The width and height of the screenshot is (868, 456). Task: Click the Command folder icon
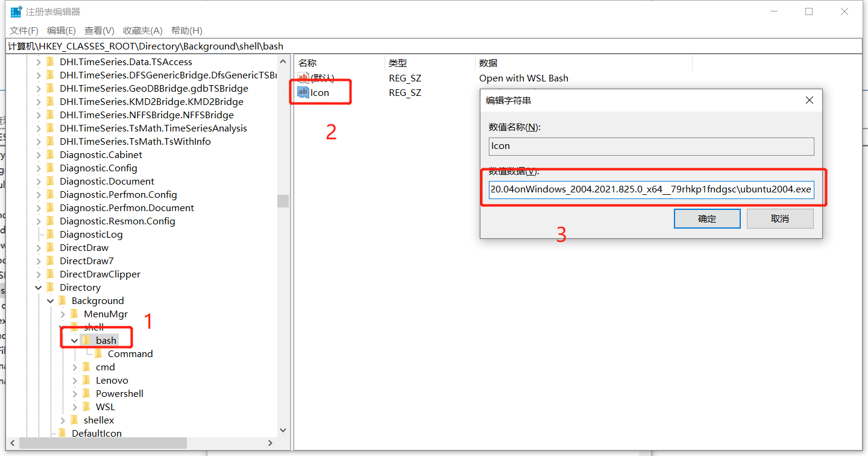[x=98, y=353]
